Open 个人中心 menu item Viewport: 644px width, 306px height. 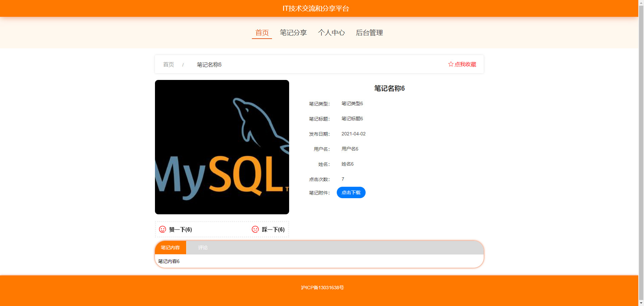coord(331,33)
